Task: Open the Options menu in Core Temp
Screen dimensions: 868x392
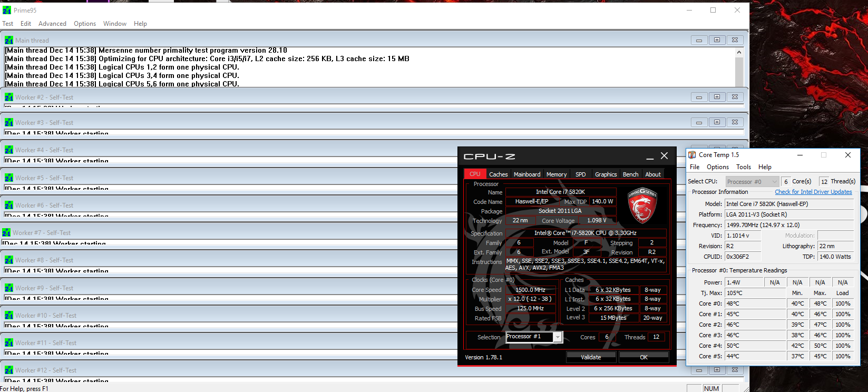Action: (x=718, y=167)
